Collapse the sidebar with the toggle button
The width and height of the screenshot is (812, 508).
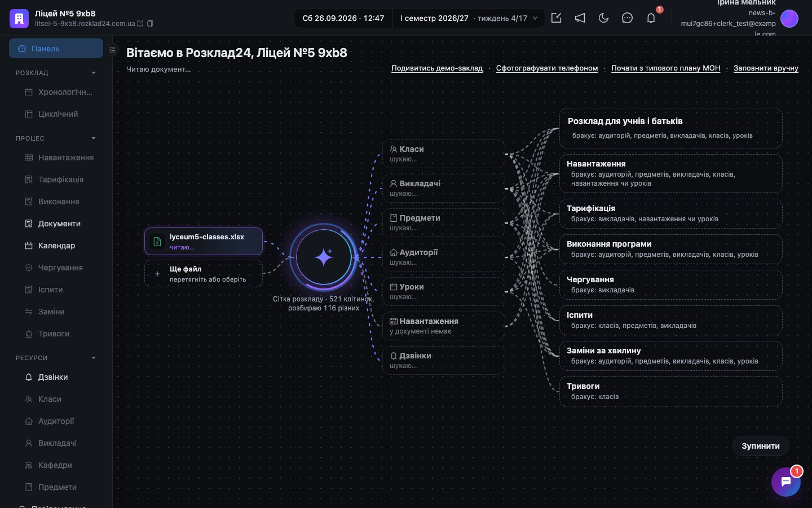112,50
